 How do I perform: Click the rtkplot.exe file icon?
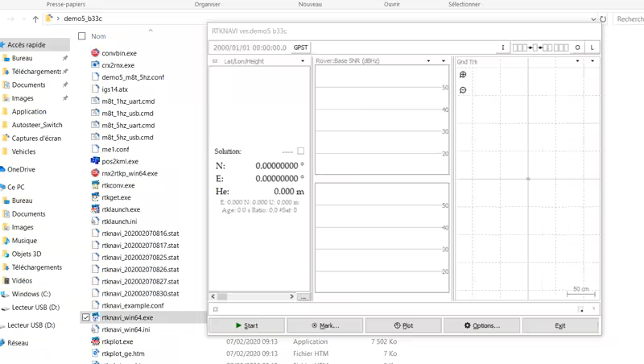pyautogui.click(x=95, y=341)
